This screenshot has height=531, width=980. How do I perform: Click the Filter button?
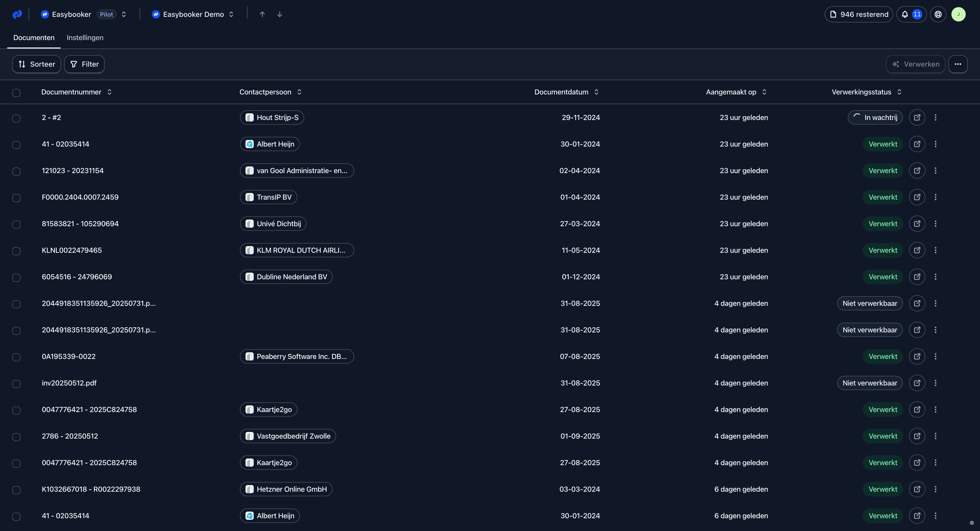point(84,64)
